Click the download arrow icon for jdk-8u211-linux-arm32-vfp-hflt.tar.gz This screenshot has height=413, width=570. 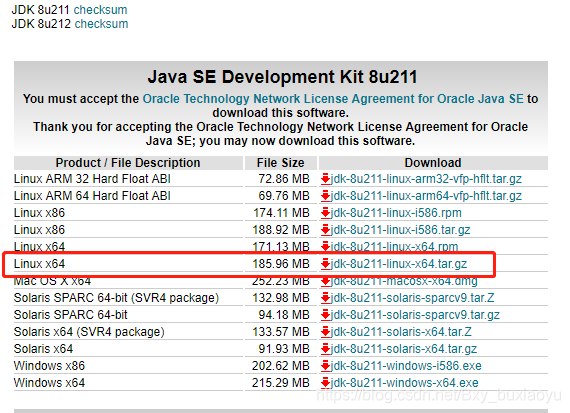(x=325, y=179)
